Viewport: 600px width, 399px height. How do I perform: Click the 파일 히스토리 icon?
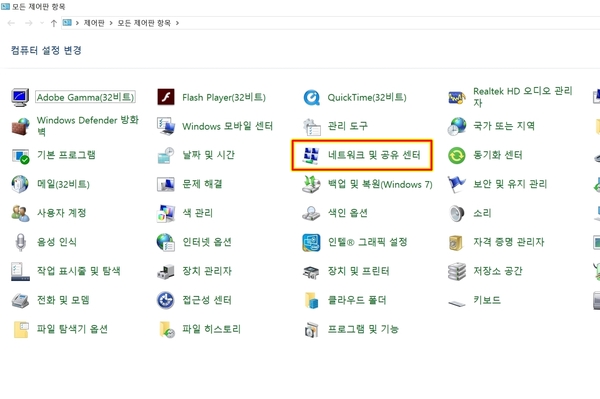(167, 330)
